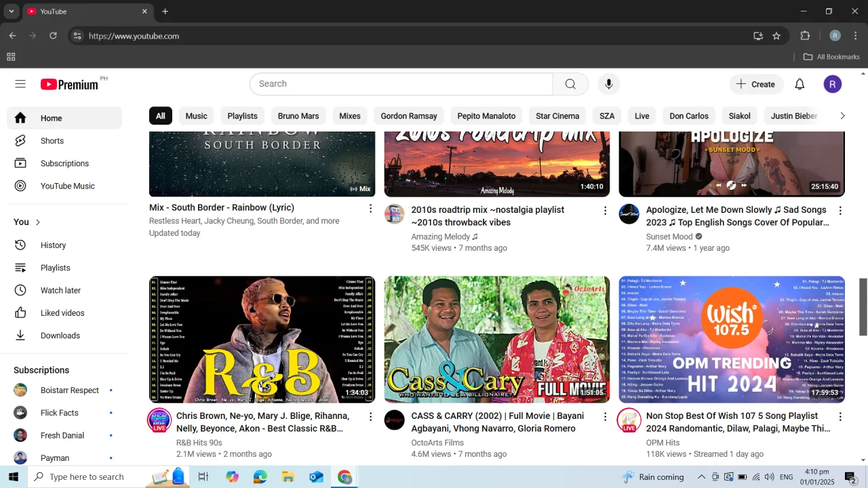868x488 pixels.
Task: Open Windows notification center
Action: tap(851, 478)
